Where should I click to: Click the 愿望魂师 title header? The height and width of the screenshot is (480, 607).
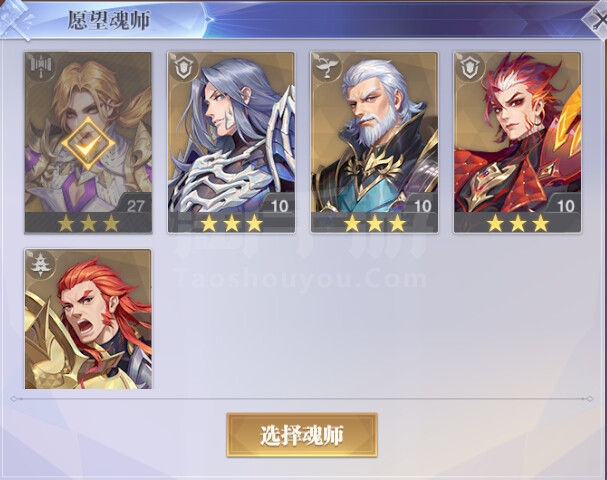[109, 21]
